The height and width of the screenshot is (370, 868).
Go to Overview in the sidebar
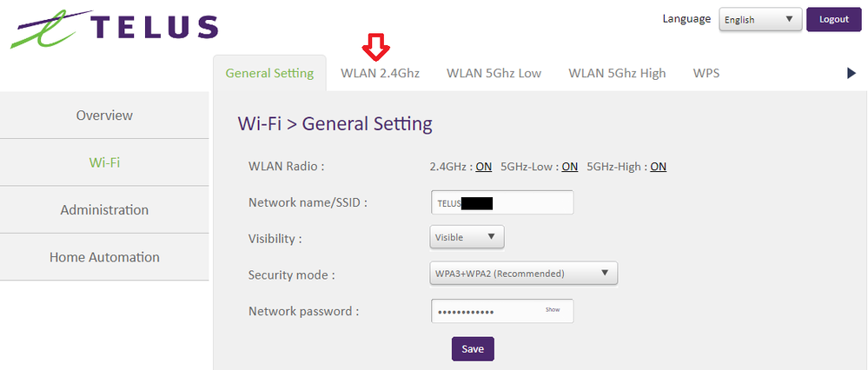104,116
